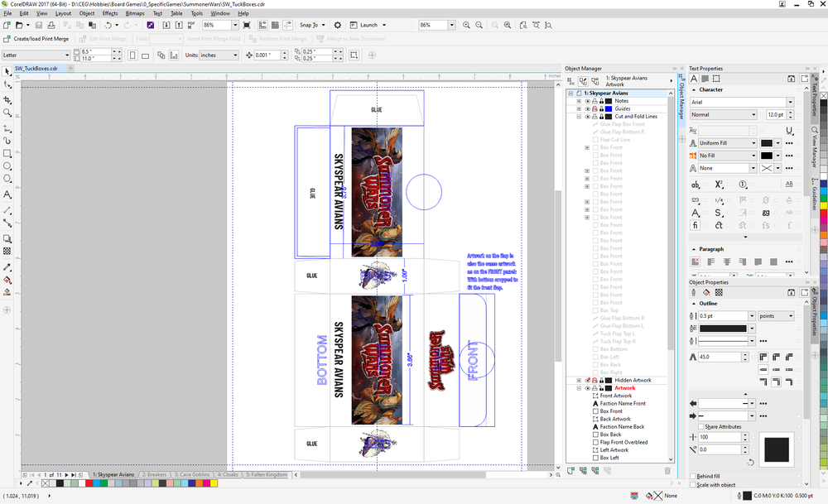The image size is (828, 504).
Task: Click New Layer icon in Object Manager
Action: 570,470
